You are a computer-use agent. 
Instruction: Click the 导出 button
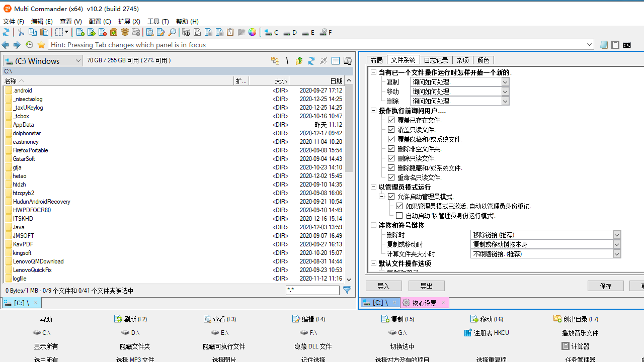tap(426, 285)
